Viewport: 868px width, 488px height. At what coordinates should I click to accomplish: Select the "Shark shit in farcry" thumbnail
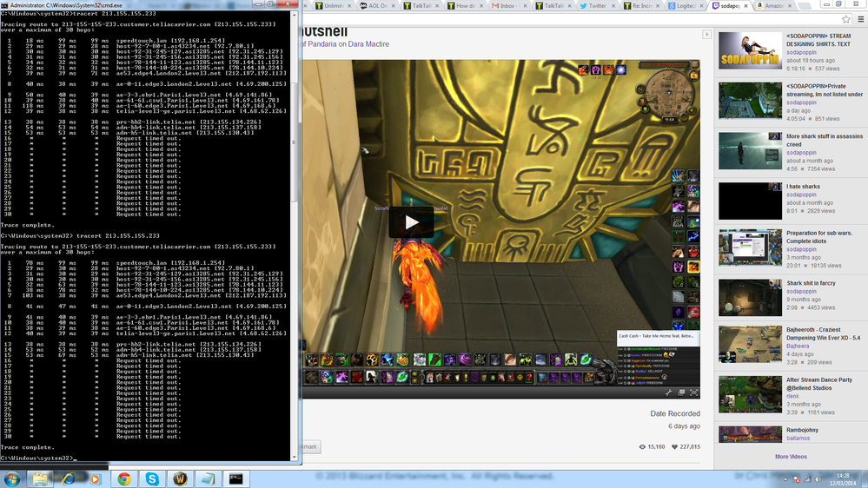[x=750, y=296]
